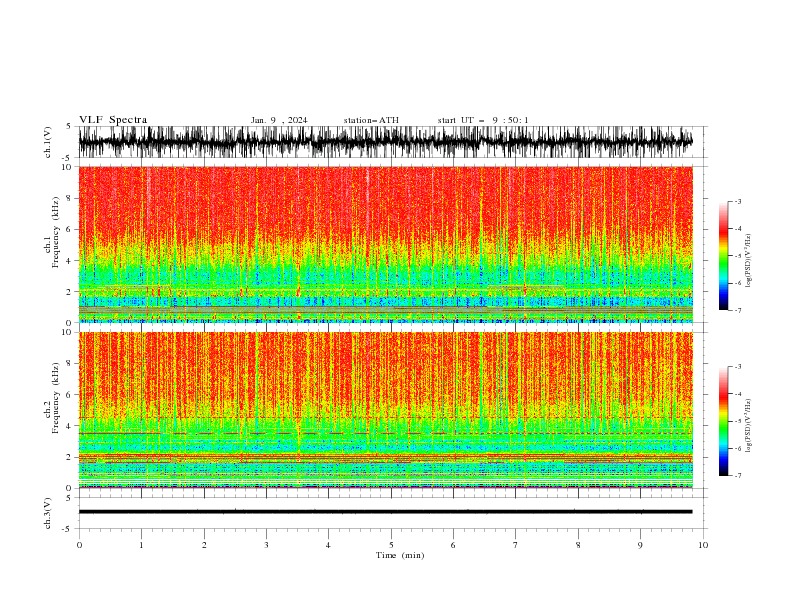Click the "VLF Spectra" title text

(x=113, y=120)
